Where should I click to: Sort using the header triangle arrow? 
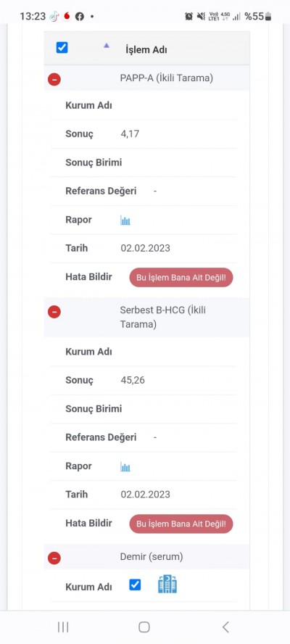point(107,46)
